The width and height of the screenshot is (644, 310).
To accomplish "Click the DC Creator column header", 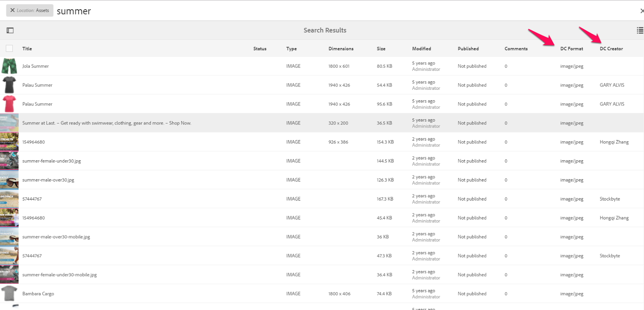I will [x=611, y=49].
